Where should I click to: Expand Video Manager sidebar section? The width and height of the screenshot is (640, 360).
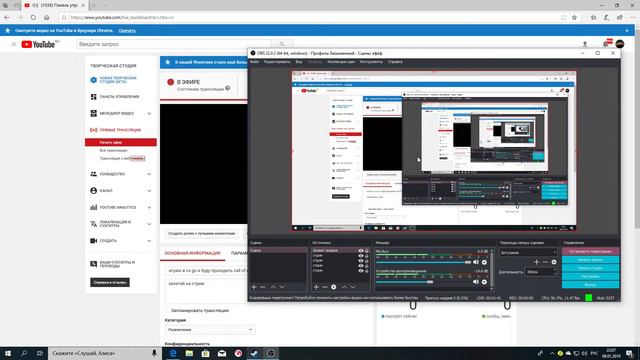point(149,113)
